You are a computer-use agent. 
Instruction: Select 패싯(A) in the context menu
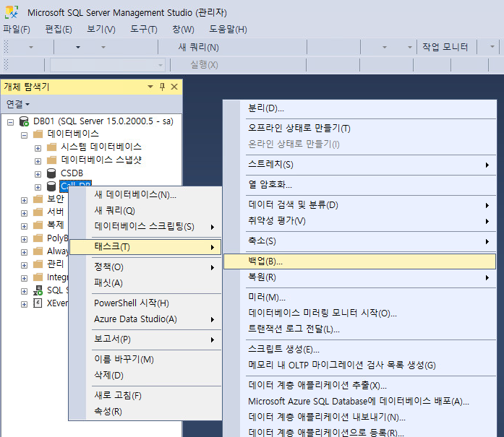pos(145,283)
